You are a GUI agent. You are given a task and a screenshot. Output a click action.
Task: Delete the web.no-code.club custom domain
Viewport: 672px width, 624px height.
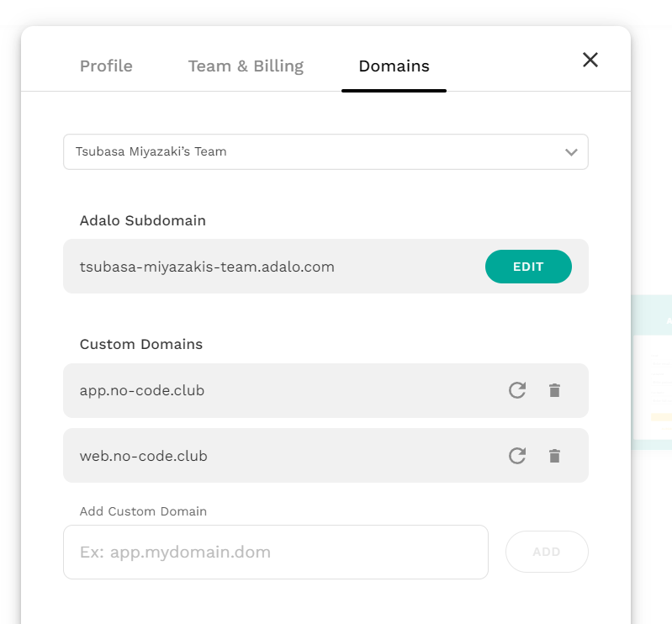tap(554, 456)
